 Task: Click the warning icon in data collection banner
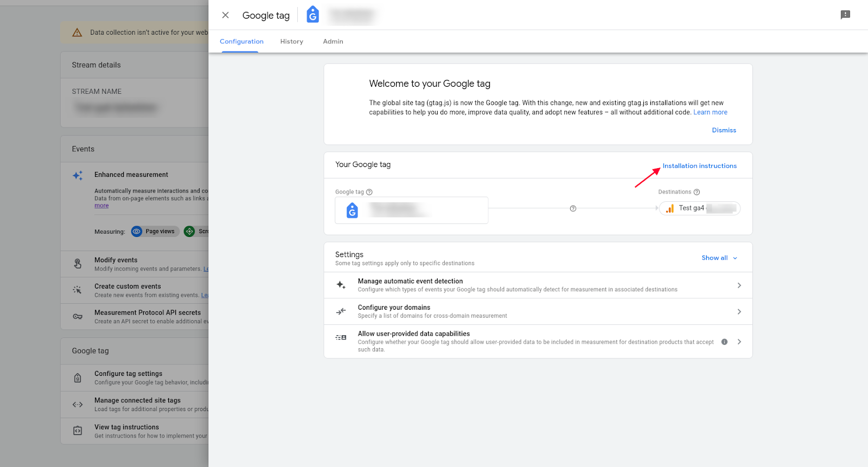(x=78, y=33)
